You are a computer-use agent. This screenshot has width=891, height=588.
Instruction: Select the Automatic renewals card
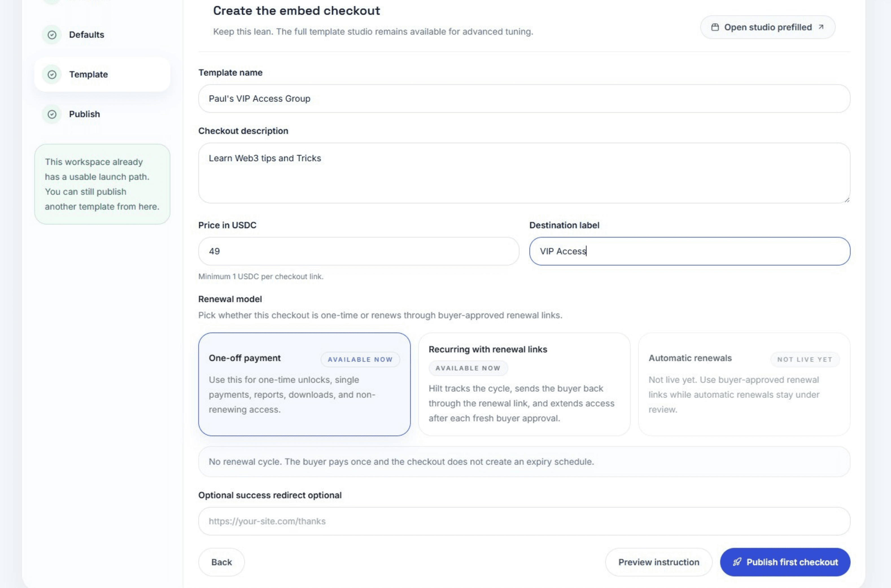pos(744,384)
